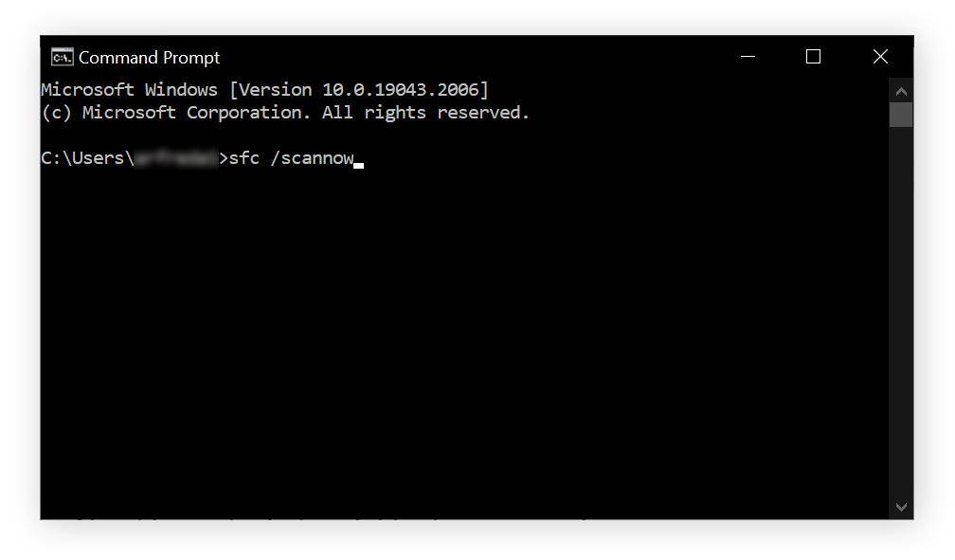The image size is (955, 560).
Task: Click the blinking cursor after scannow
Action: click(x=359, y=165)
